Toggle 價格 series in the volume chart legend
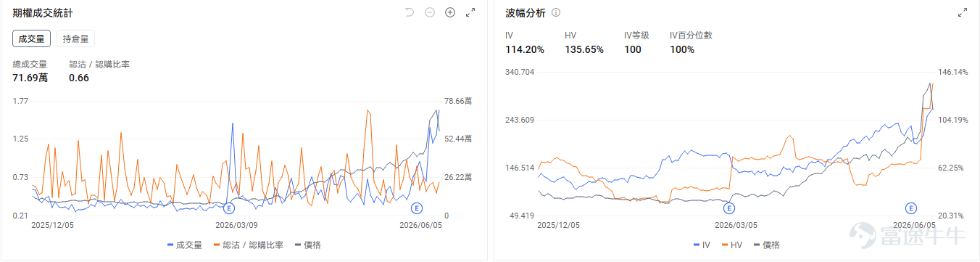The height and width of the screenshot is (262, 980). point(308,245)
